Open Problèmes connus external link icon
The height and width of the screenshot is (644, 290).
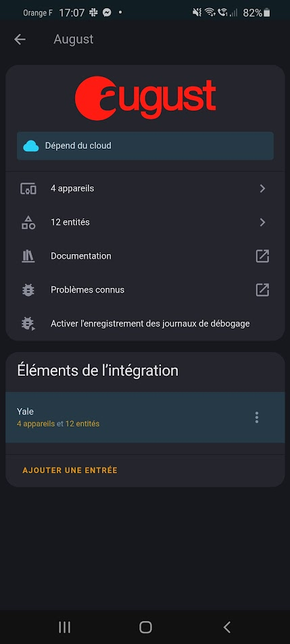[x=262, y=290]
